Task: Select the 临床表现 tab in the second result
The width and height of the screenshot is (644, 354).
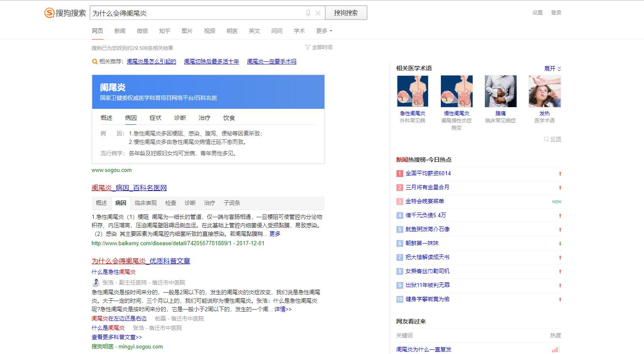Action: click(x=146, y=203)
